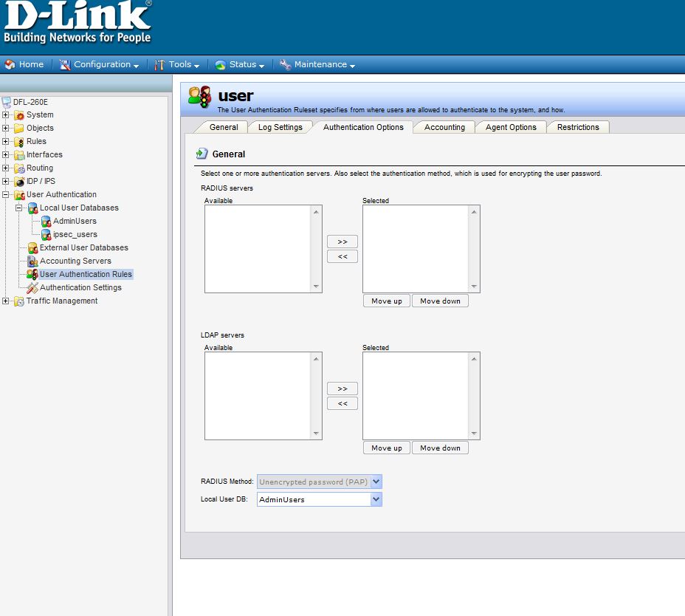Viewport: 685px width, 616px height.
Task: Click the Traffic Management folder icon
Action: [19, 301]
